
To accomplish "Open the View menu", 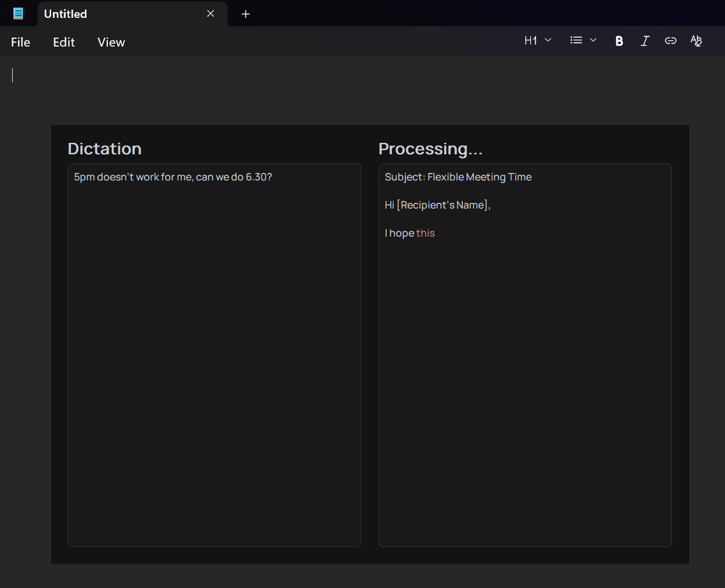I will pyautogui.click(x=110, y=42).
